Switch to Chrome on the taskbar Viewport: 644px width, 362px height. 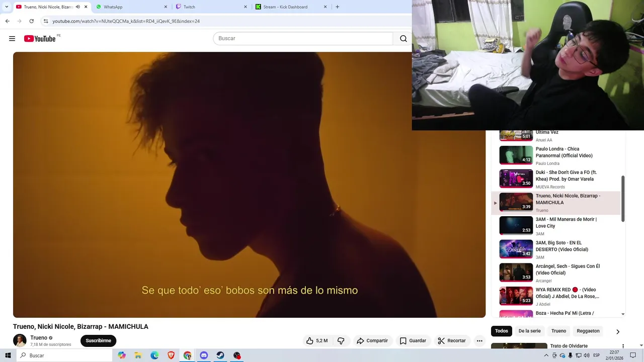click(187, 355)
